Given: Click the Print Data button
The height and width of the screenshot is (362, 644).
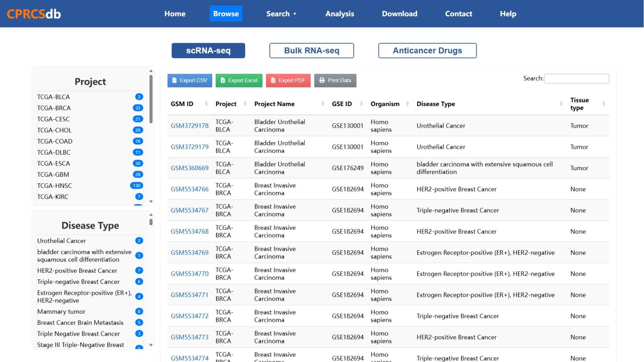Looking at the screenshot, I should point(335,80).
